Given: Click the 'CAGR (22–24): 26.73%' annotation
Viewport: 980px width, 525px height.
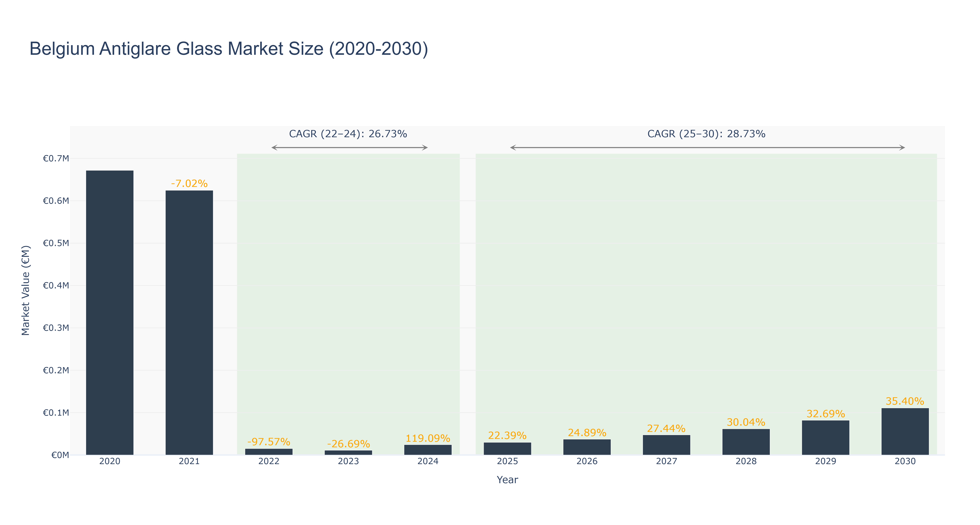Looking at the screenshot, I should [x=348, y=134].
